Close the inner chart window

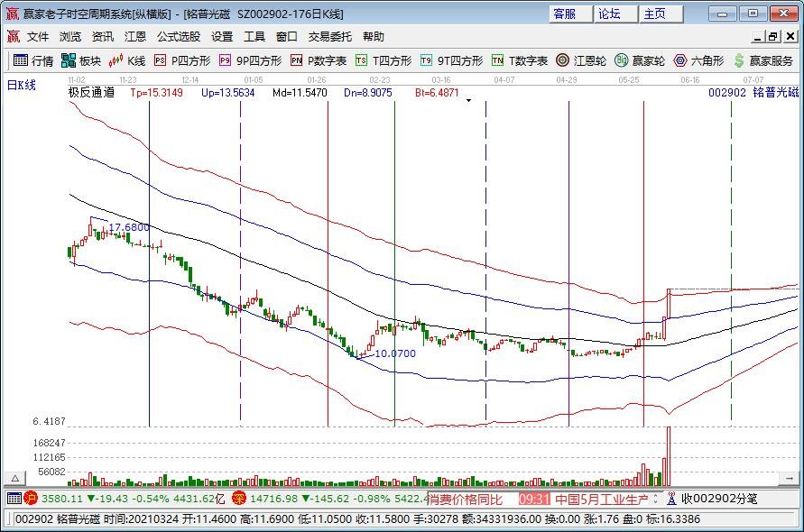(790, 36)
